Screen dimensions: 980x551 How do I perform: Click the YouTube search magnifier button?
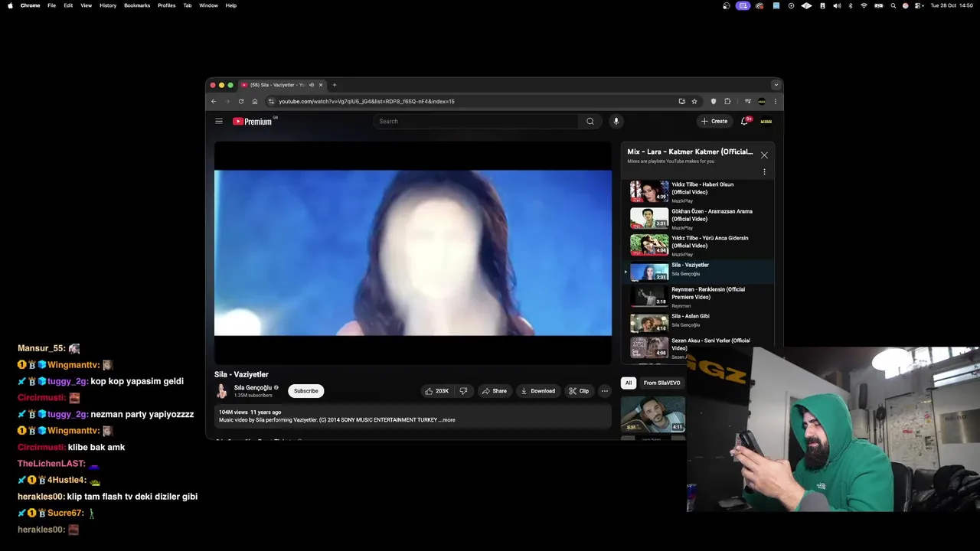[x=590, y=121]
